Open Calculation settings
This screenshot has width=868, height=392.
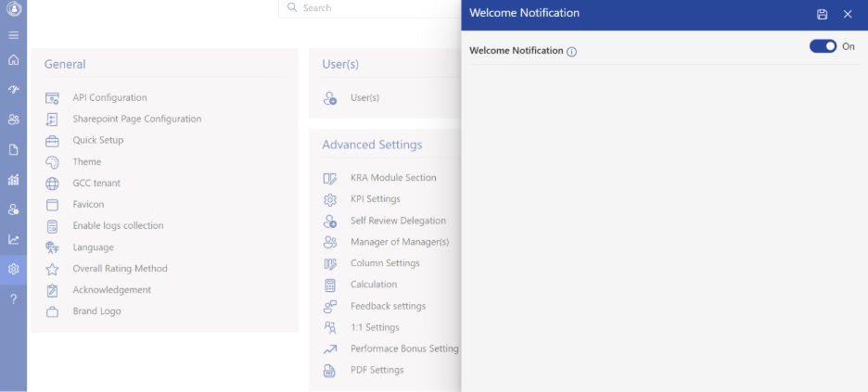tap(374, 285)
